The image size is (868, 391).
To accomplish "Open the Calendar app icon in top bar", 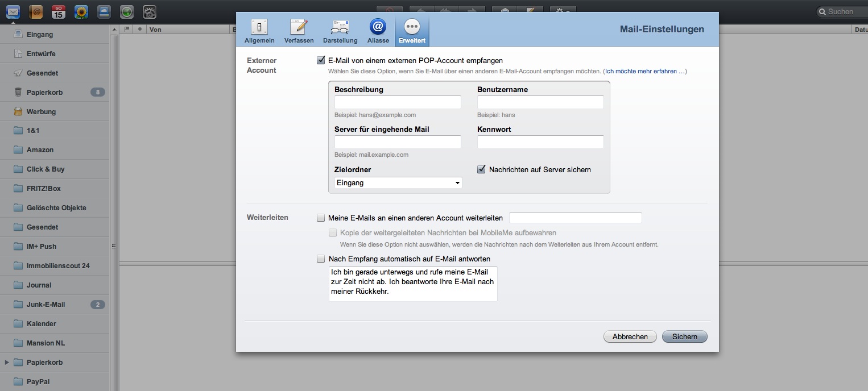I will pos(58,11).
